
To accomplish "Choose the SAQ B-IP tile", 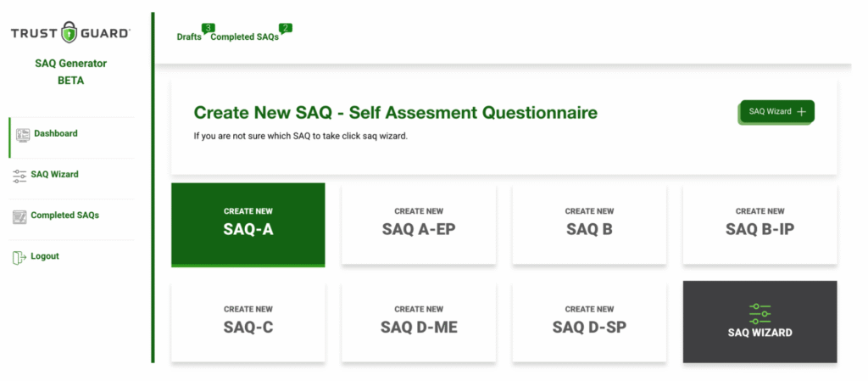I will (x=759, y=223).
